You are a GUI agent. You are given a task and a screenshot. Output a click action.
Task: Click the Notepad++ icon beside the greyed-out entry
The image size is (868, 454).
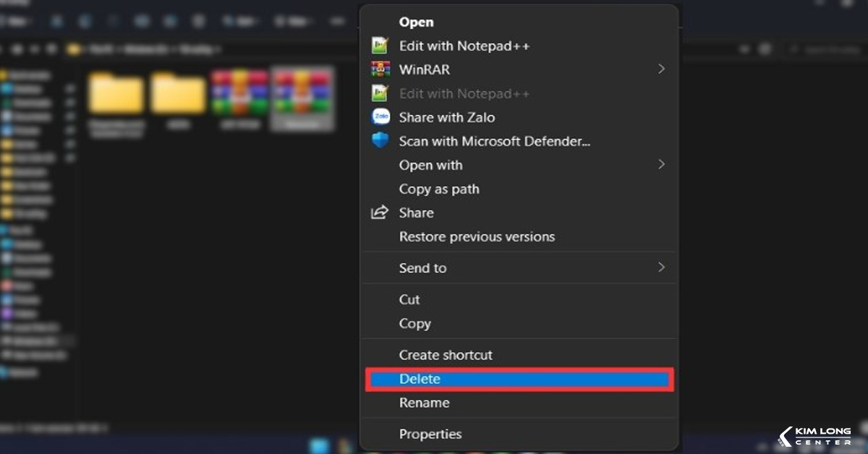click(x=380, y=93)
